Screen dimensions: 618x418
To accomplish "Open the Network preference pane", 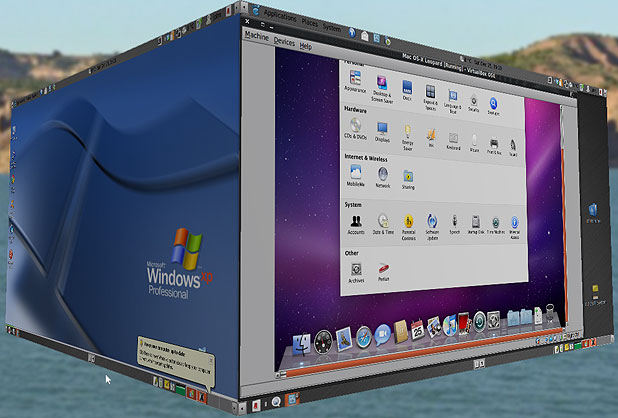I will pos(382,177).
